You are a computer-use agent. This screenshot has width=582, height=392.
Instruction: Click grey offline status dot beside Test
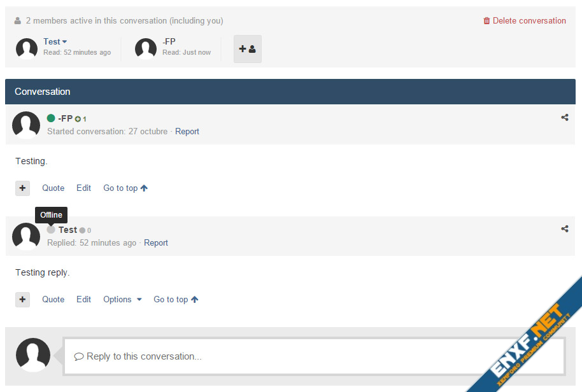click(51, 230)
